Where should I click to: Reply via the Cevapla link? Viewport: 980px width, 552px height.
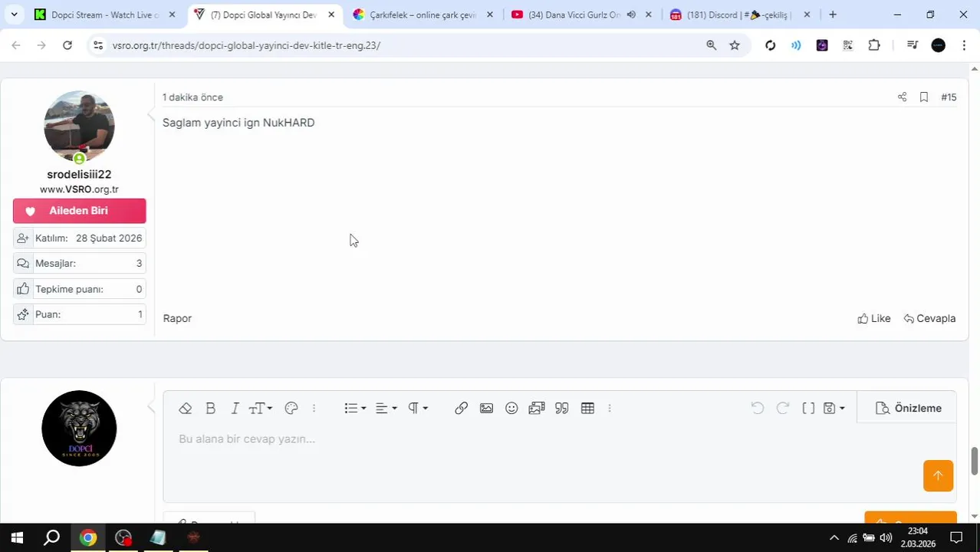click(929, 318)
